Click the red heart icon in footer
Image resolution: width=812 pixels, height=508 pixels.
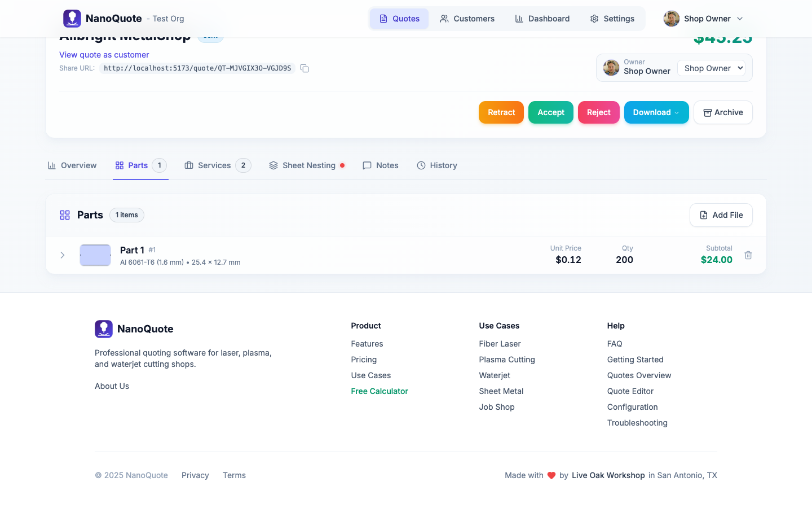point(551,475)
